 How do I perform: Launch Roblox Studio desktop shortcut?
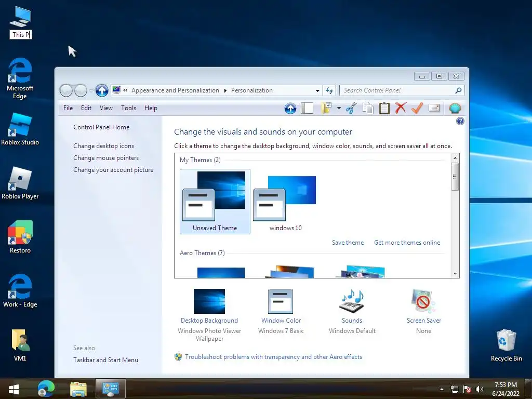tap(20, 129)
